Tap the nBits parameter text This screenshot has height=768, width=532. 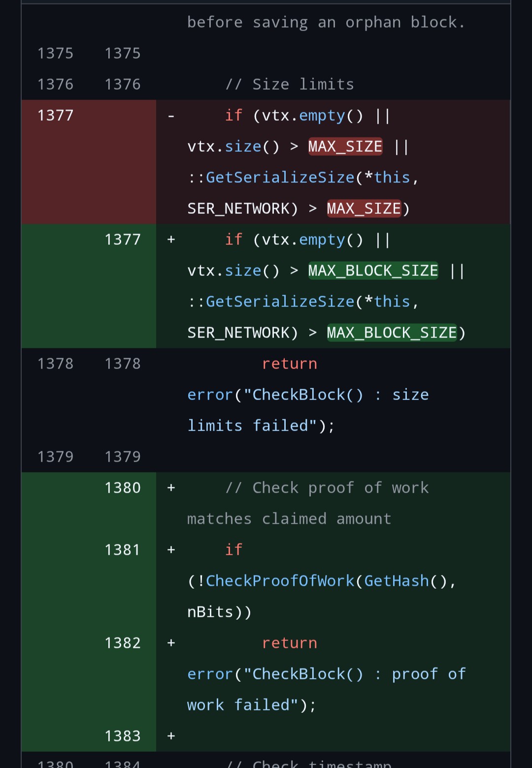[210, 612]
